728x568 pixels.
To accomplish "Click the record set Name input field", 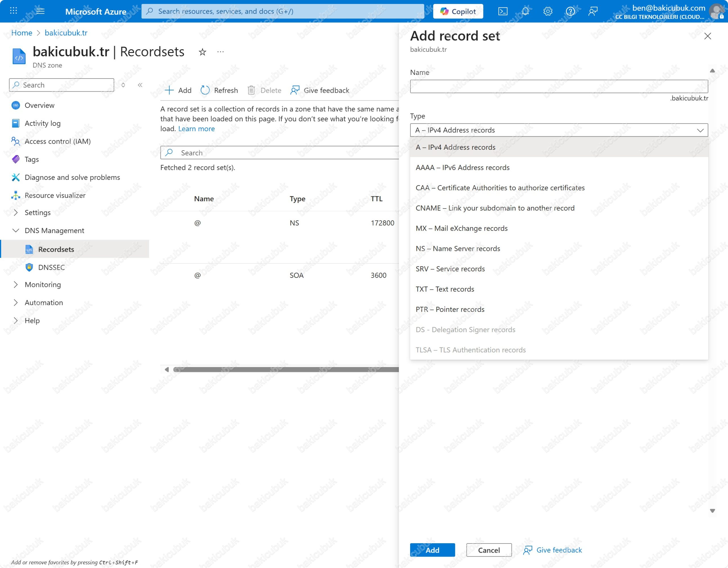I will pos(559,87).
